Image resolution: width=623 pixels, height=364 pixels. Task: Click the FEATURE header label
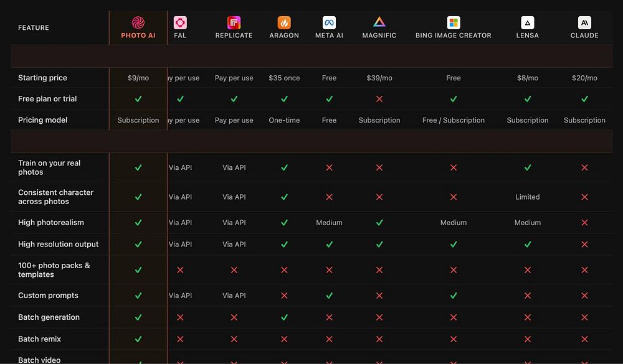tap(34, 28)
